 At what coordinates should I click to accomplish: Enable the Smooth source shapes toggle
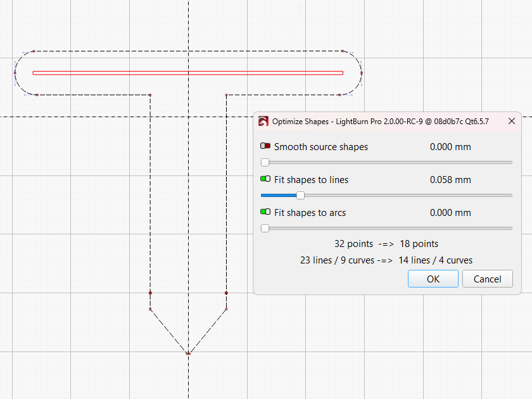pyautogui.click(x=265, y=146)
